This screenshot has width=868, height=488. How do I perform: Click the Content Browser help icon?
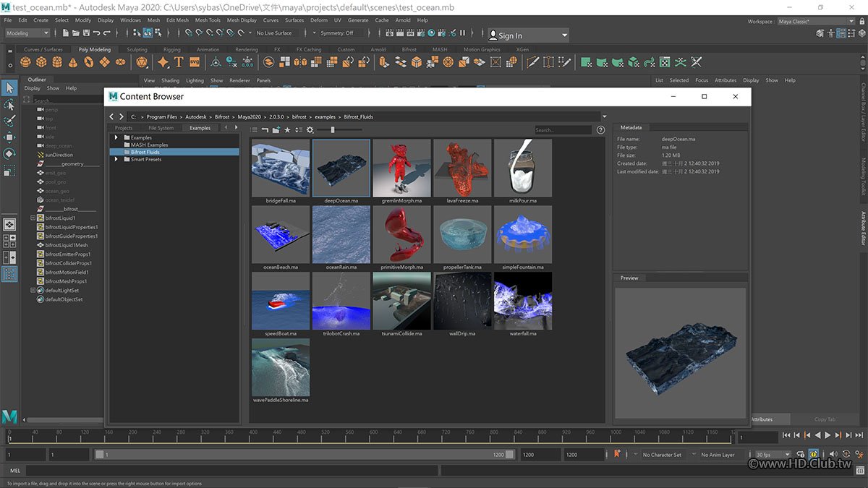click(x=600, y=130)
